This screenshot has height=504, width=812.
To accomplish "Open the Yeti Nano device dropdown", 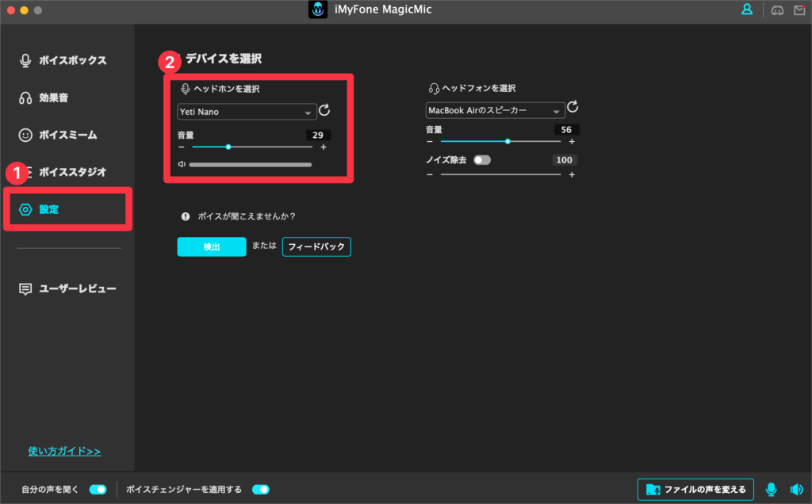I will [x=246, y=111].
